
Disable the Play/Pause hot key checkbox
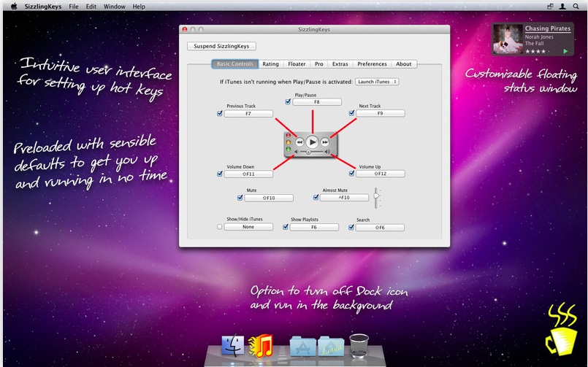point(288,101)
